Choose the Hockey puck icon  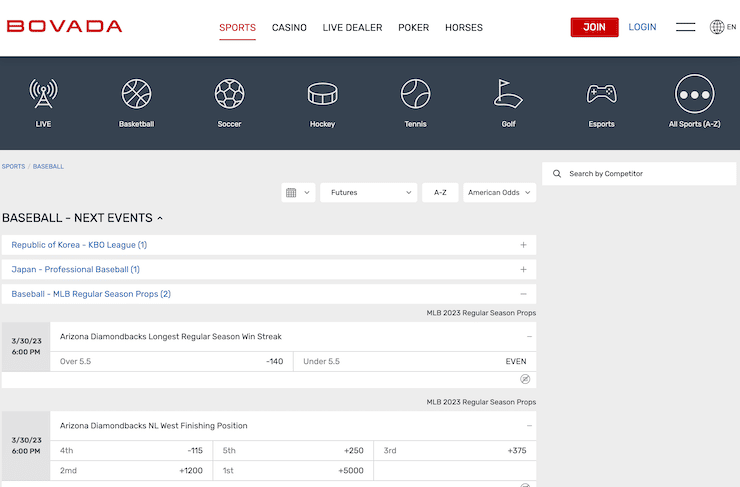coord(322,95)
